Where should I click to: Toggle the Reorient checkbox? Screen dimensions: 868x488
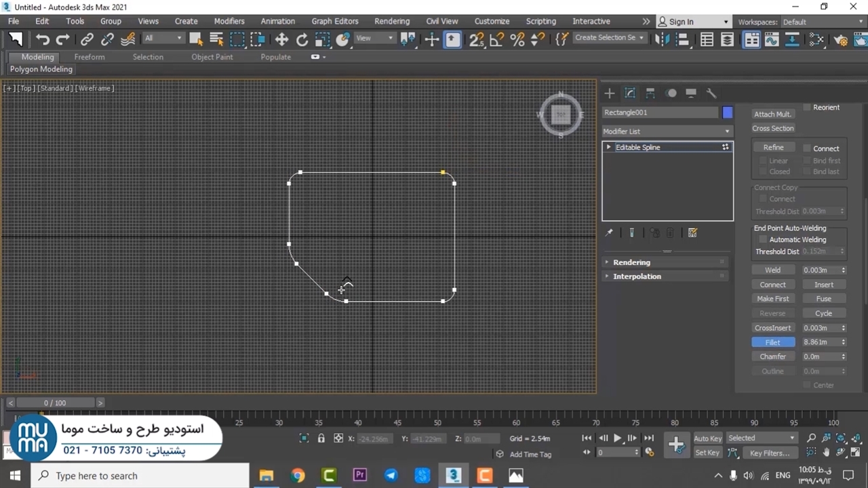[807, 108]
